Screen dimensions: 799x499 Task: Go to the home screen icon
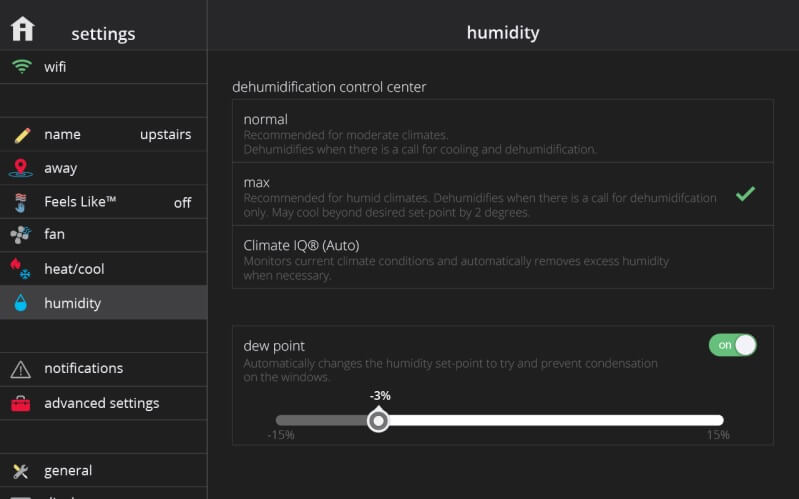tap(22, 29)
